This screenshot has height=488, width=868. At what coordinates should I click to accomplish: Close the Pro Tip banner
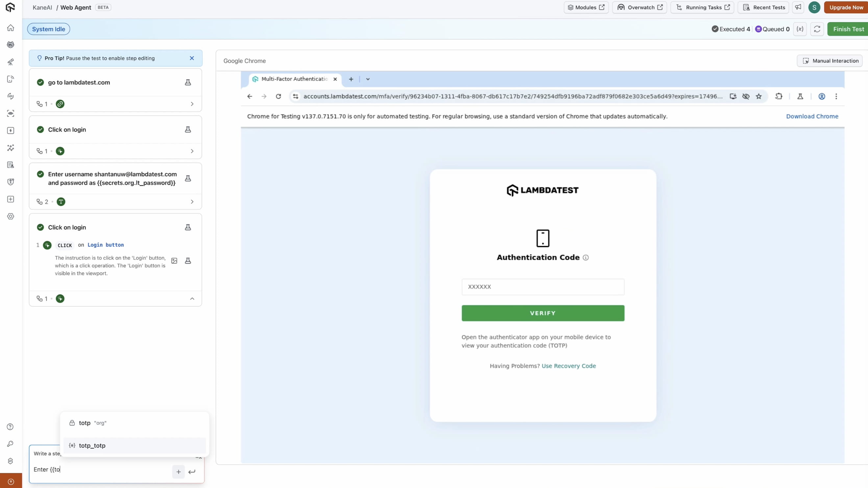(192, 58)
